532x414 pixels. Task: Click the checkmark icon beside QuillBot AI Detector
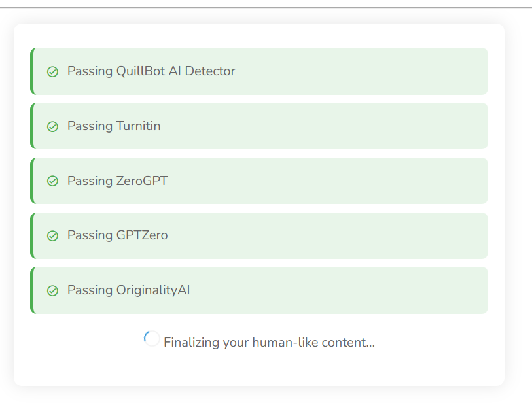tap(53, 71)
